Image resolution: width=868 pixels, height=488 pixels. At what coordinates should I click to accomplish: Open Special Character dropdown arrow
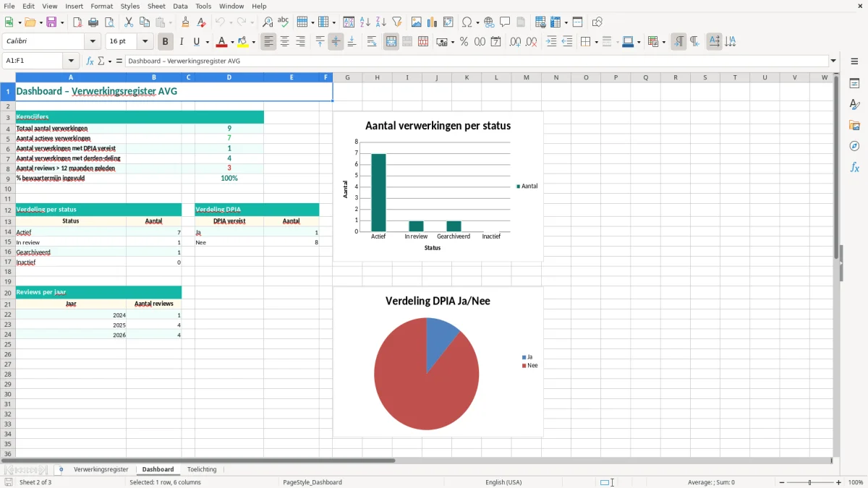pos(477,23)
